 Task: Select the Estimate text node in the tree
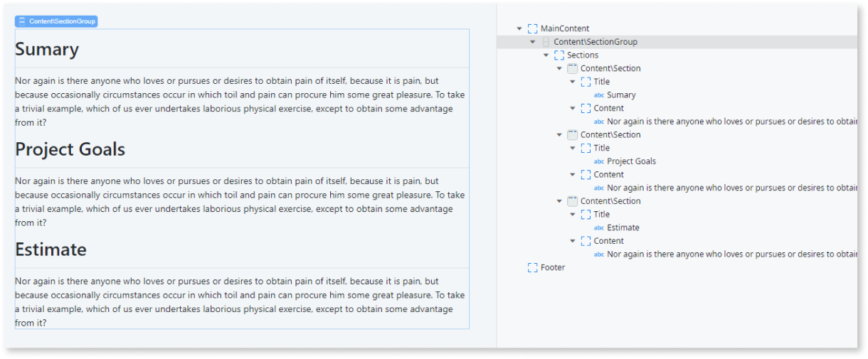point(623,228)
